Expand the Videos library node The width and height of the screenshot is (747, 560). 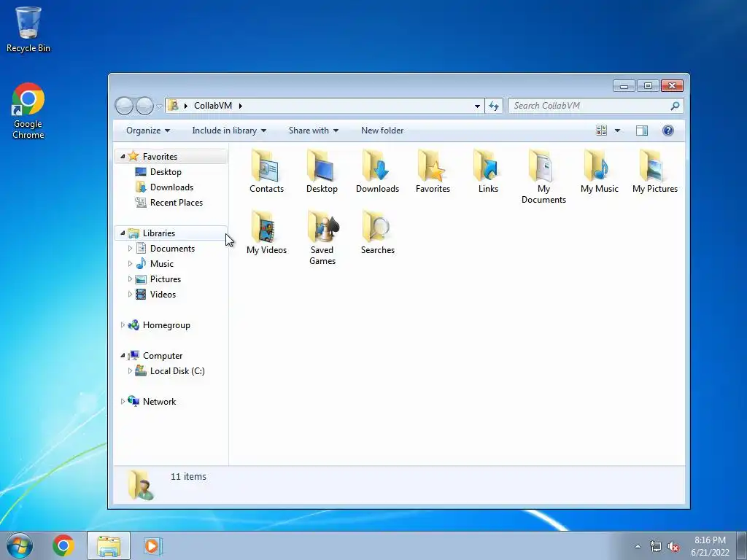(x=130, y=295)
